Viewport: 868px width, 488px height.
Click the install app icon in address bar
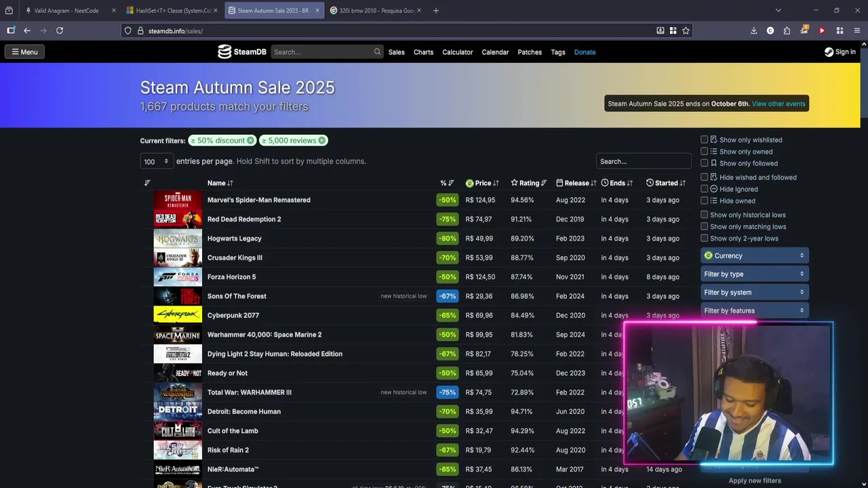(x=660, y=30)
